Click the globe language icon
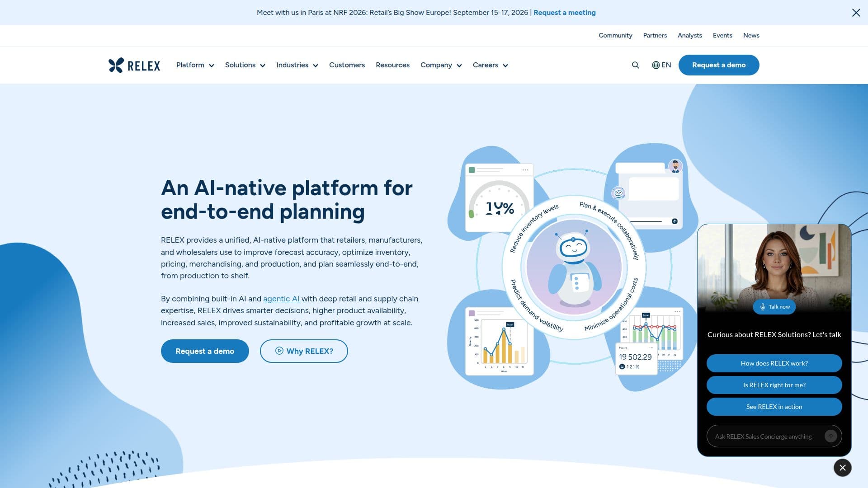 656,65
